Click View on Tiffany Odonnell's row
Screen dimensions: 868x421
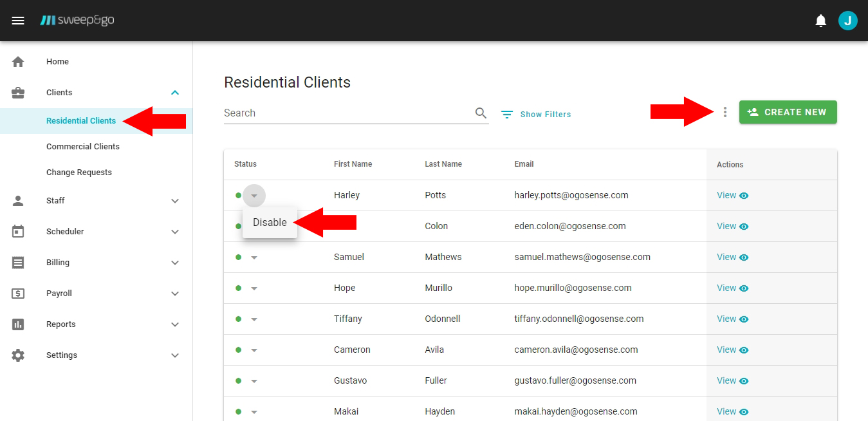pyautogui.click(x=727, y=319)
